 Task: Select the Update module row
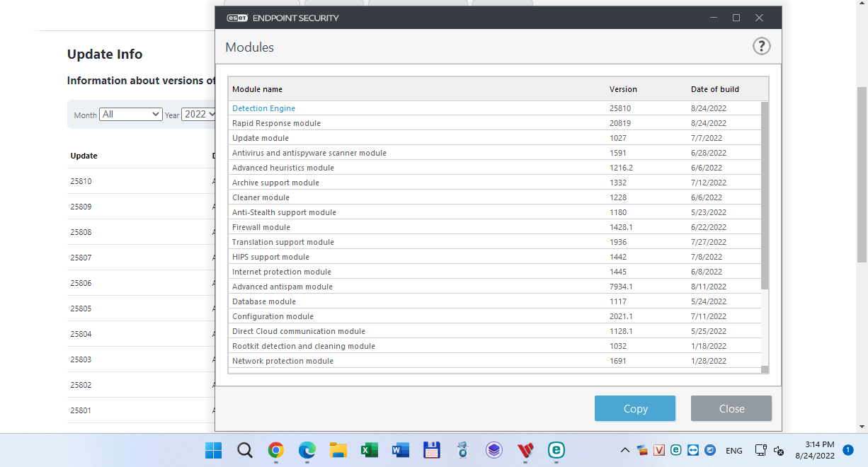pos(495,138)
